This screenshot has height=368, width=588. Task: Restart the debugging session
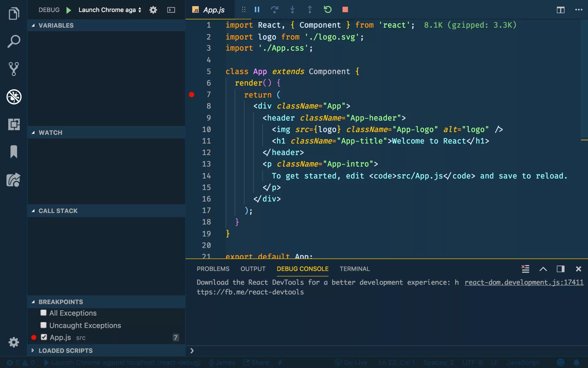tap(328, 10)
